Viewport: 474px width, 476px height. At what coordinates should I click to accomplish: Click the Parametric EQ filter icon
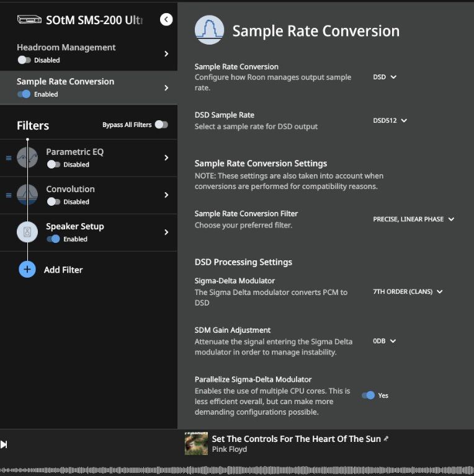click(27, 157)
